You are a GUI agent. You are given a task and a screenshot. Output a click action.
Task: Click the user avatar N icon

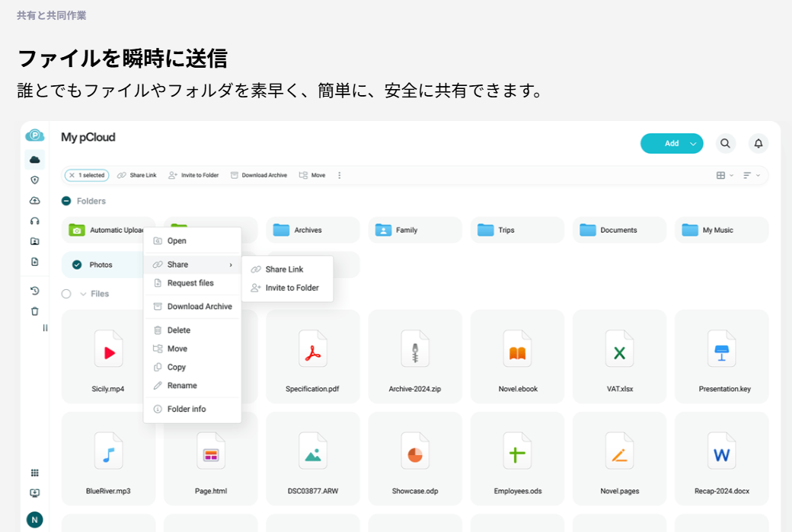[34, 520]
